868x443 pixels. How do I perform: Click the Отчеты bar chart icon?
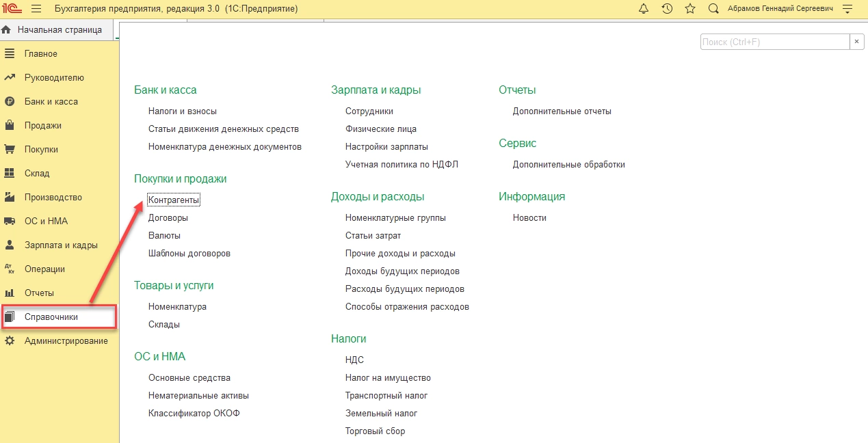pyautogui.click(x=10, y=293)
